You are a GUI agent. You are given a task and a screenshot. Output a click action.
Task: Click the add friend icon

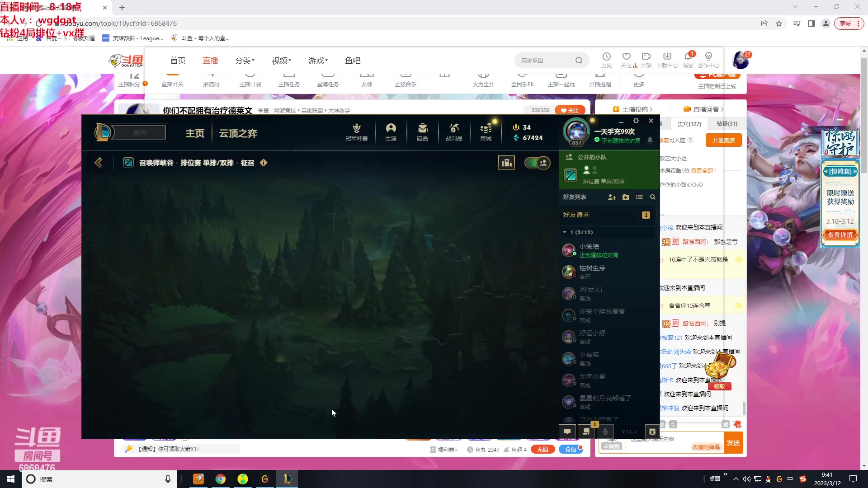pyautogui.click(x=612, y=197)
